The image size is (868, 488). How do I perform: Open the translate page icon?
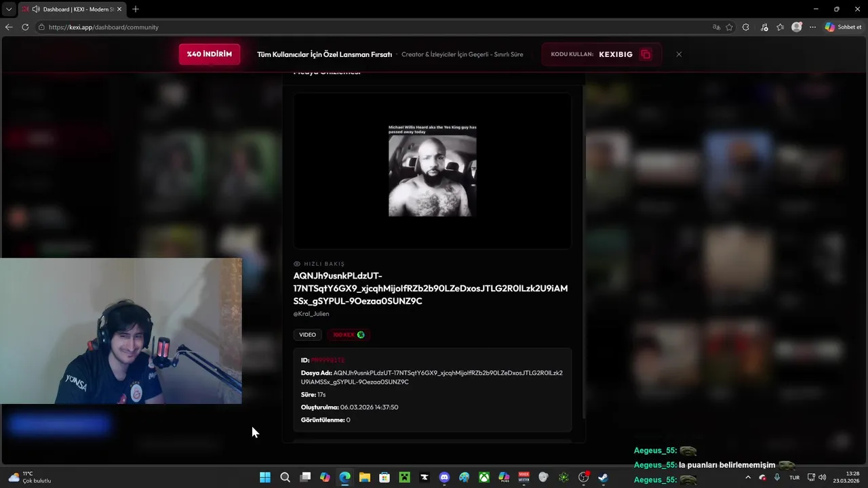(x=716, y=27)
